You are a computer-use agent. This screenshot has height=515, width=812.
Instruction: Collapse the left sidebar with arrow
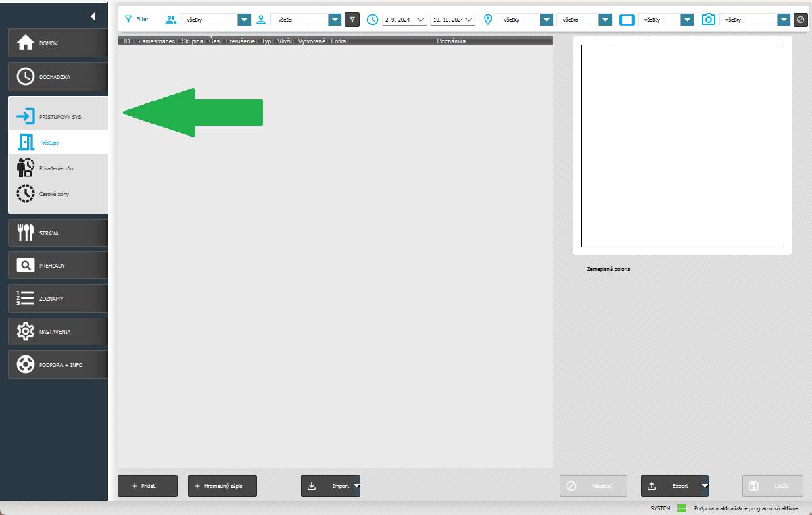[x=93, y=16]
